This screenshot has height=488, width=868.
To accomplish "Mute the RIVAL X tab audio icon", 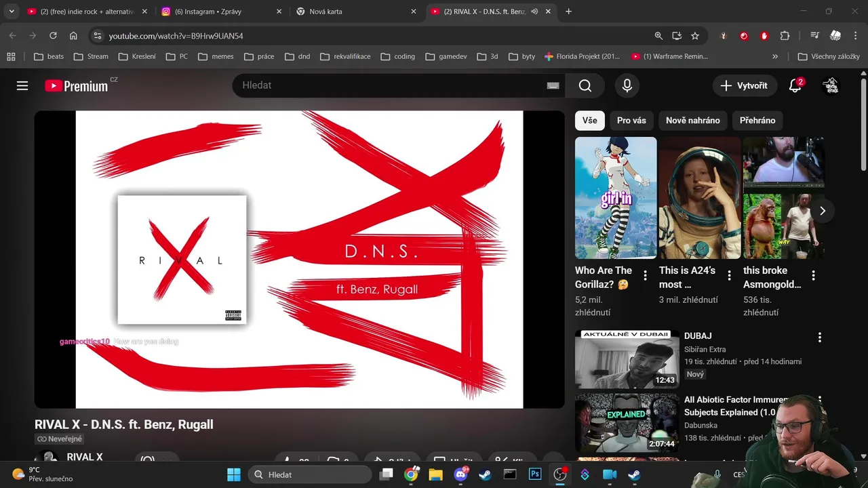I will (x=534, y=12).
